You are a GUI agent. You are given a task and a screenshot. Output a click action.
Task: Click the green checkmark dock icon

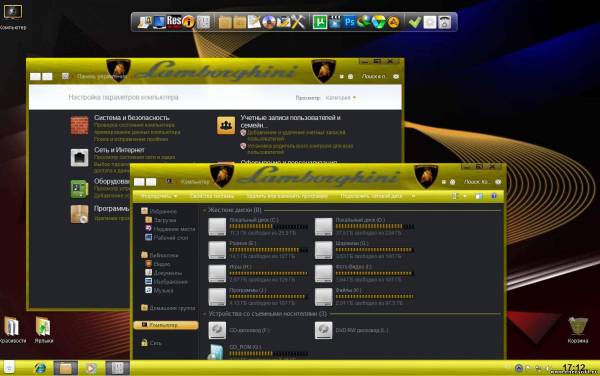coord(414,22)
